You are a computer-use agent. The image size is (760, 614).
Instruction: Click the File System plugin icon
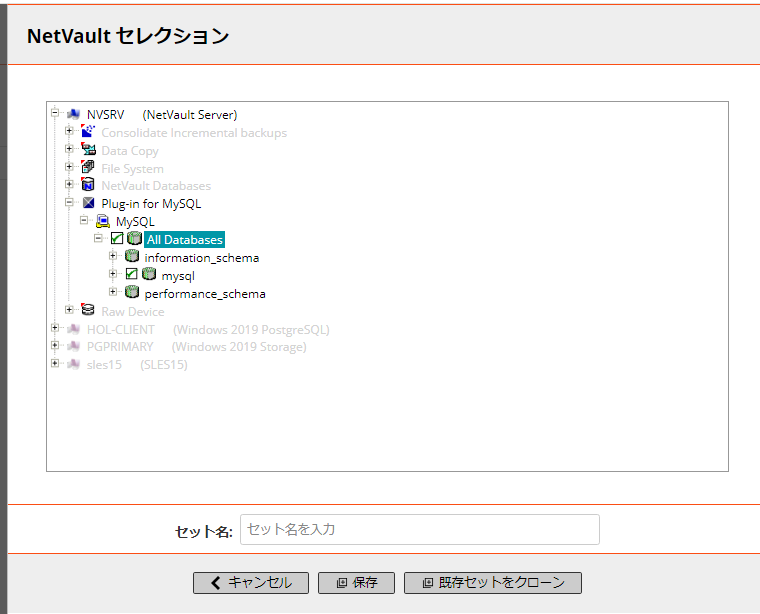click(88, 167)
